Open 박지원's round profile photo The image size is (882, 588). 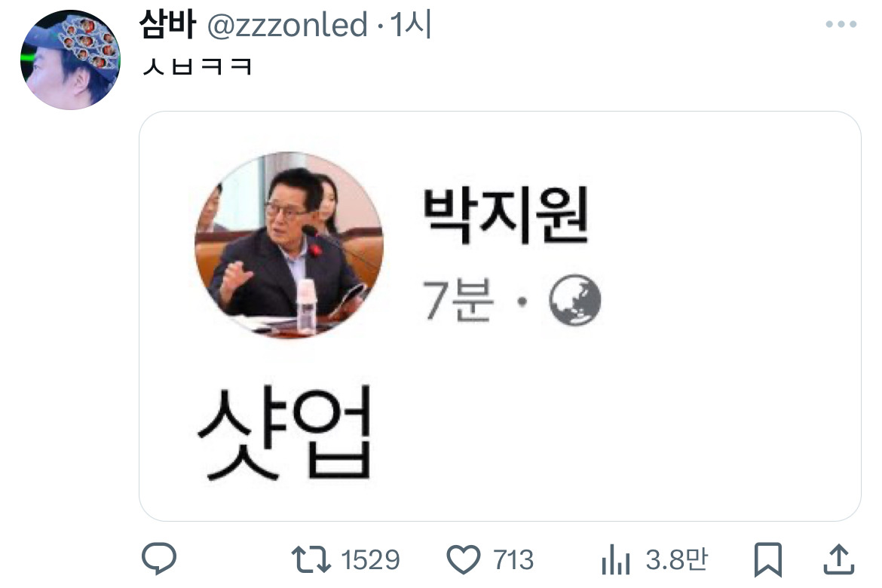tap(289, 245)
